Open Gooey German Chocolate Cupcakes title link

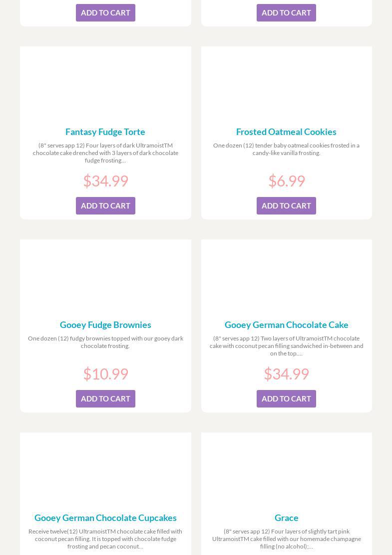point(105,517)
